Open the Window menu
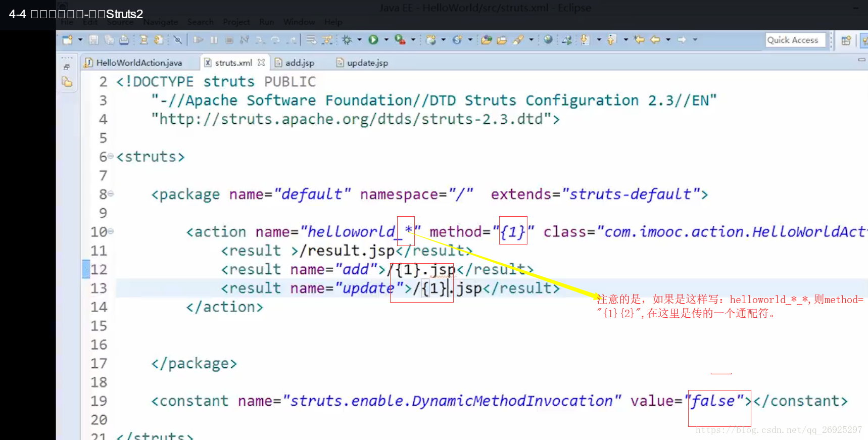 click(299, 22)
